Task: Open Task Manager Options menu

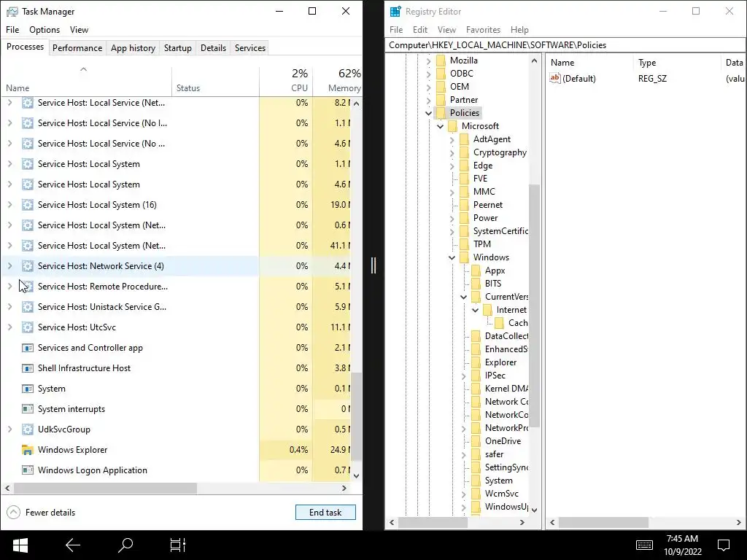Action: coord(44,29)
